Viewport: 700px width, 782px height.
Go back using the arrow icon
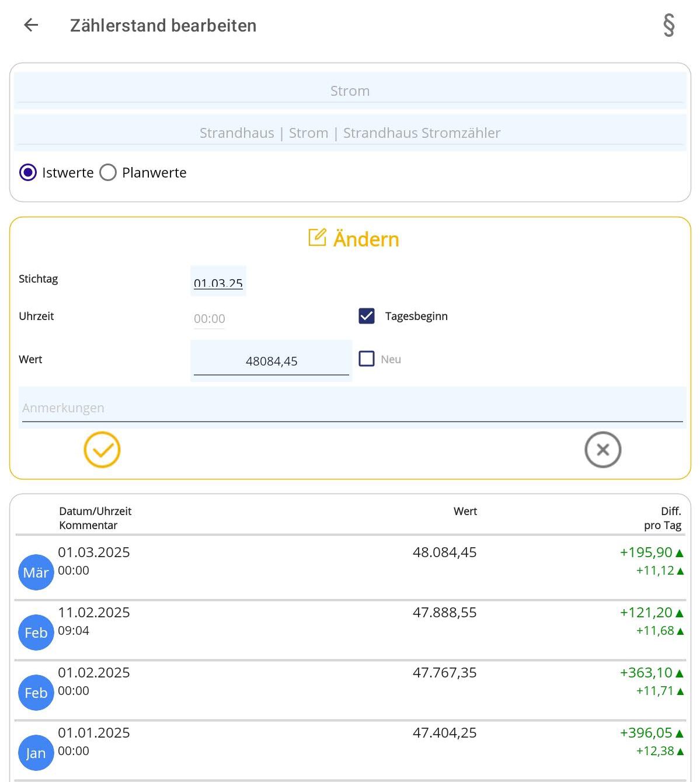[x=31, y=25]
